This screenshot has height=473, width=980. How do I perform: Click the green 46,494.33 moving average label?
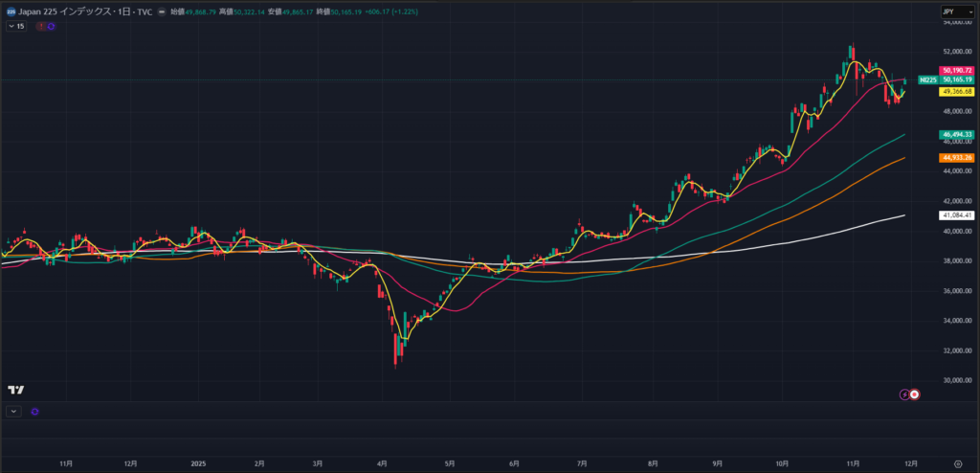(x=957, y=134)
